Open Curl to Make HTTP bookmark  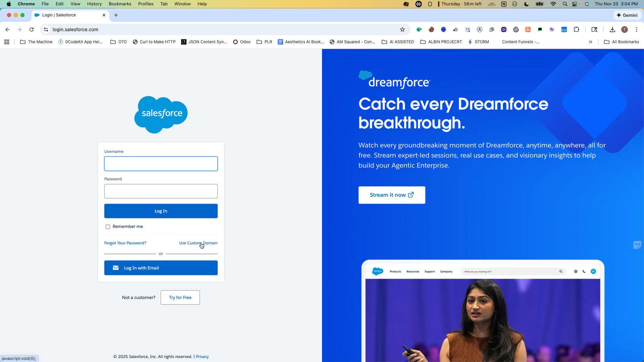tap(154, 42)
